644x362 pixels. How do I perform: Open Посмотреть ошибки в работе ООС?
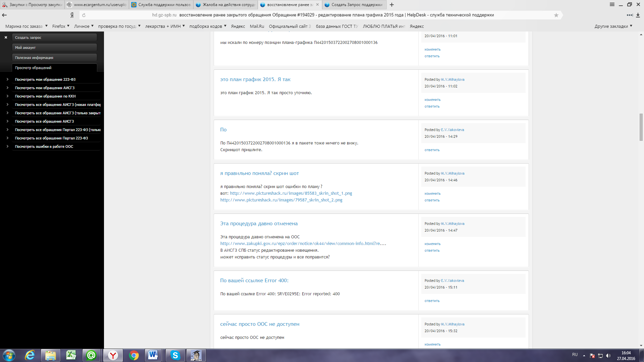point(44,146)
